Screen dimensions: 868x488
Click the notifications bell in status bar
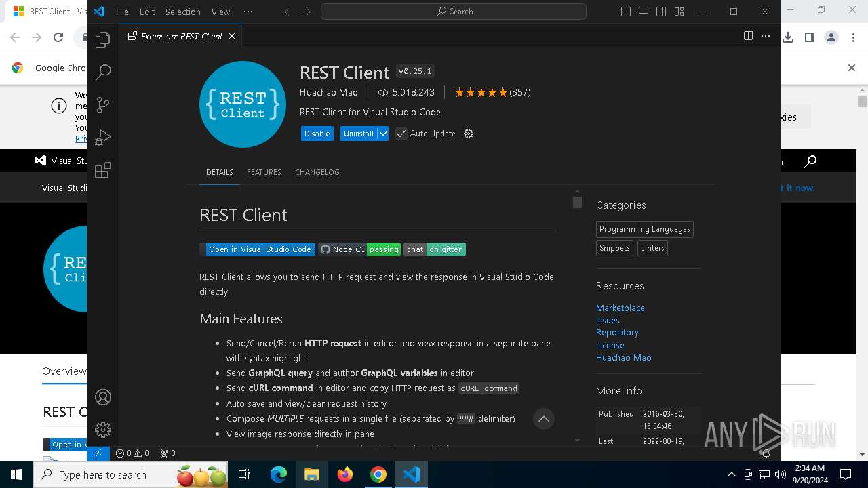coord(766,453)
